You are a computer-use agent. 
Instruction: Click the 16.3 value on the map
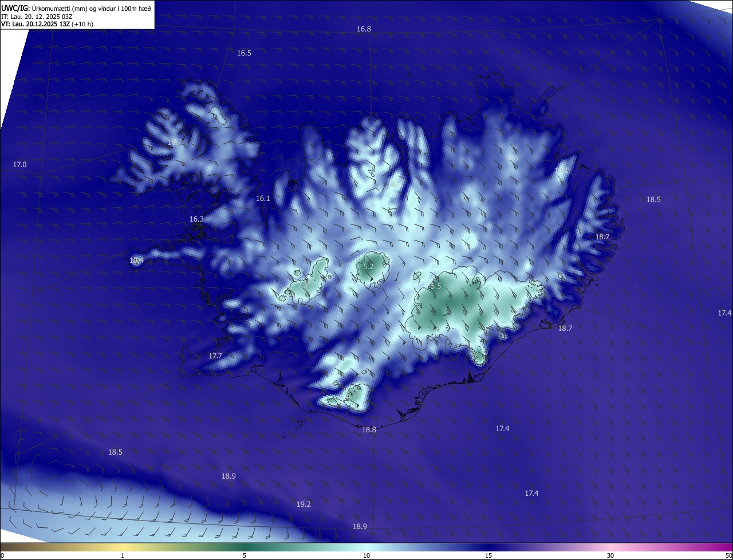[x=196, y=219]
